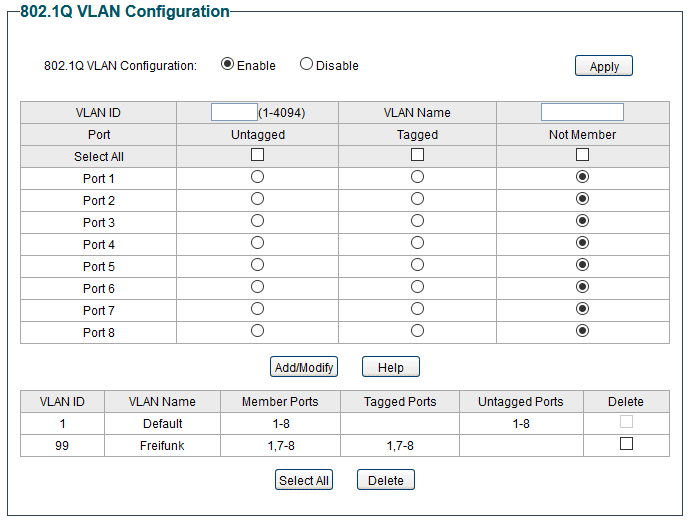Set Port 6 to Not Member
Viewport: 689px width, 522px height.
tap(582, 287)
